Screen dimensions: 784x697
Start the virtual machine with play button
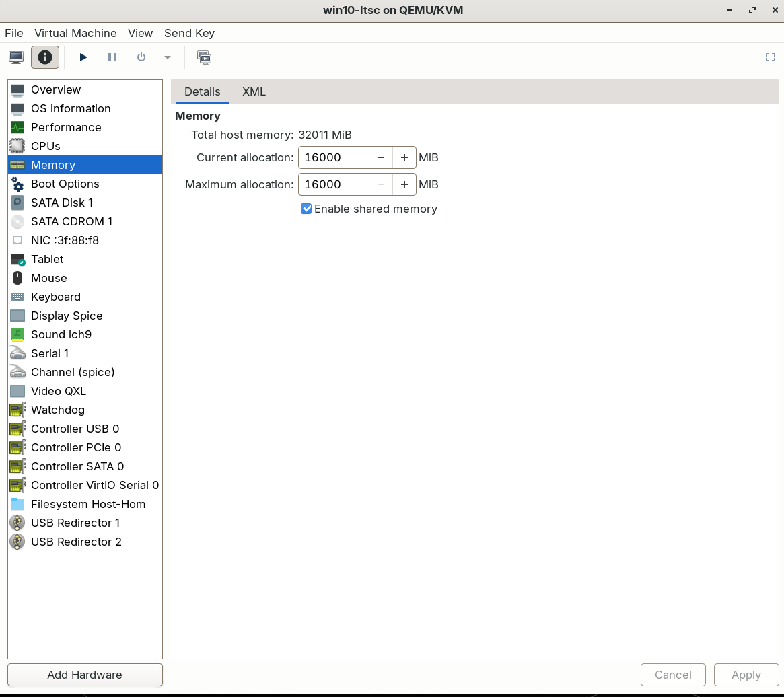[x=83, y=57]
